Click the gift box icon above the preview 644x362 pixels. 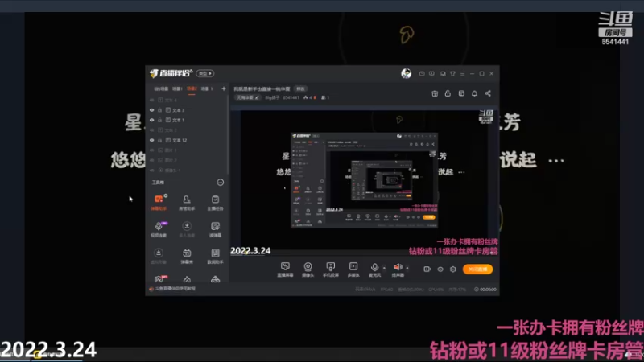point(435,93)
